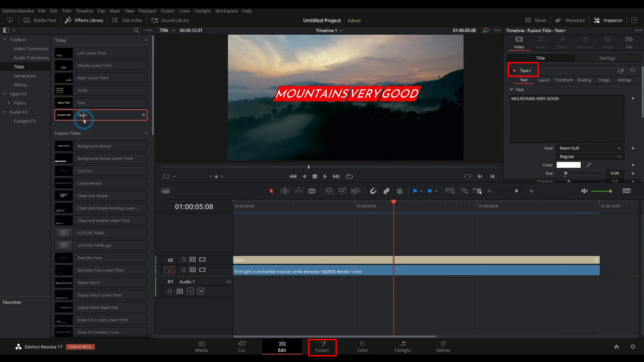Click the Flag marker icon
Viewport: 644px width, 362px height.
click(x=415, y=191)
